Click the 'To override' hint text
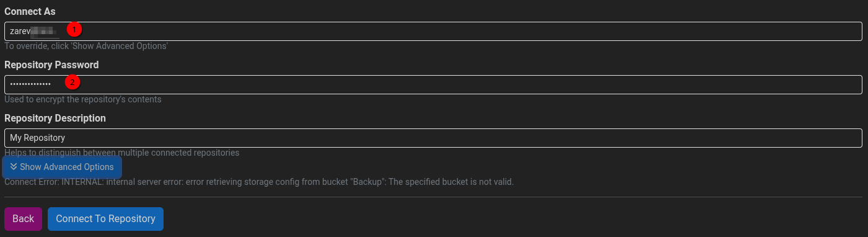The width and height of the screenshot is (868, 237). (x=86, y=47)
